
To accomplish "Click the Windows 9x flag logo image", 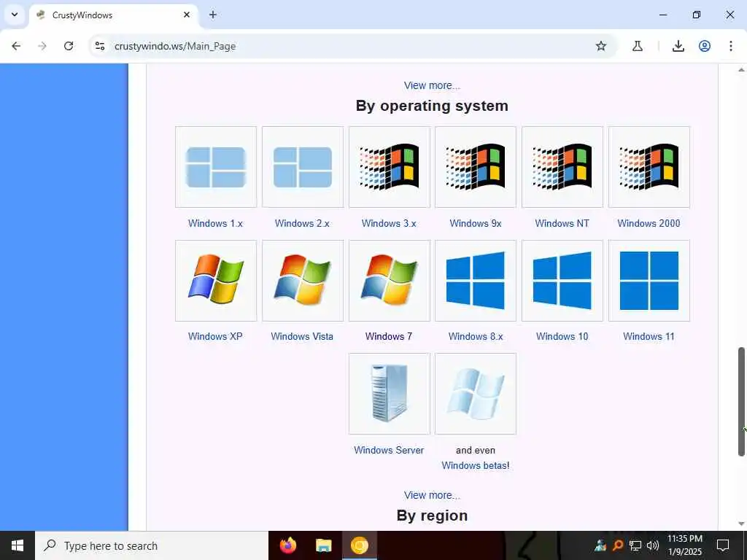I will click(x=476, y=167).
